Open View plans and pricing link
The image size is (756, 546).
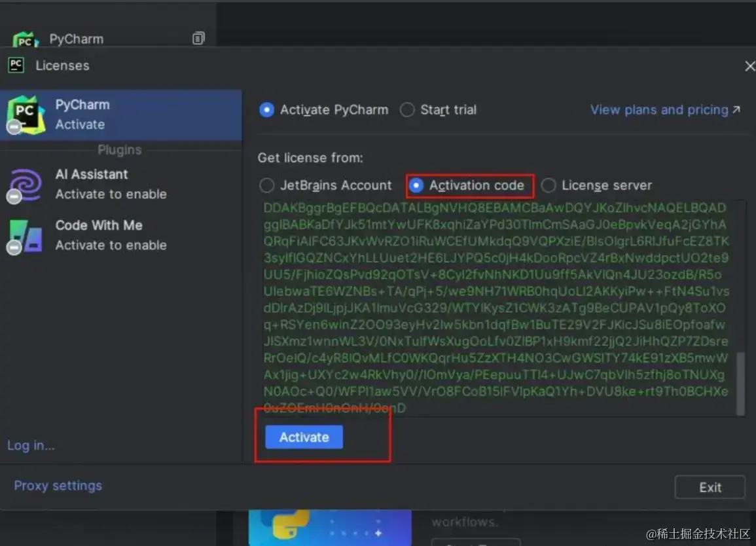659,110
